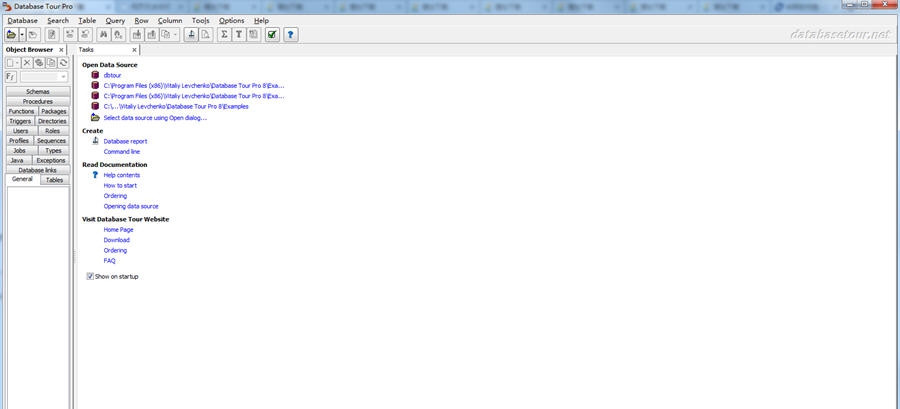
Task: Click the Export data toolbar icon
Action: pos(137,34)
